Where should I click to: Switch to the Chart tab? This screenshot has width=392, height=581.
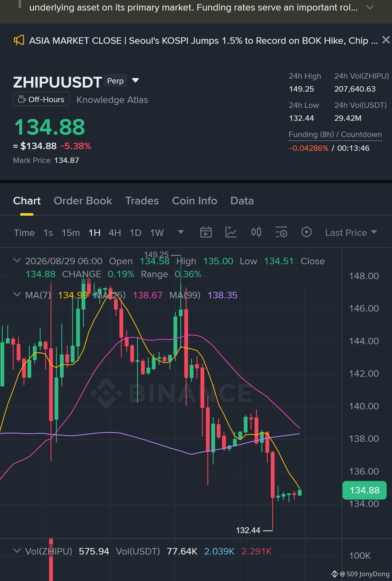pos(27,201)
